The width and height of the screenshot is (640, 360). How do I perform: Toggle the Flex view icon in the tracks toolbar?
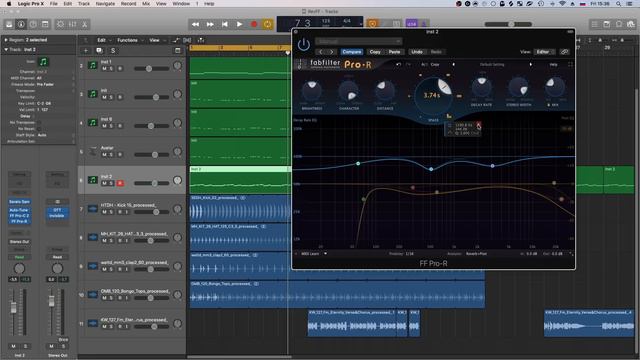point(187,40)
